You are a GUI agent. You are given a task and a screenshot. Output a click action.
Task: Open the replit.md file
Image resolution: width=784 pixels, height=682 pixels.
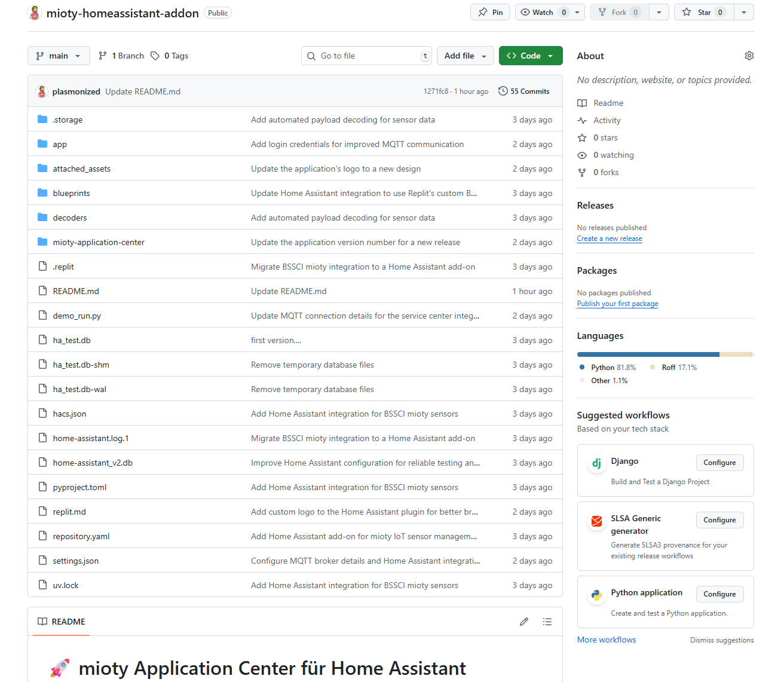coord(69,512)
